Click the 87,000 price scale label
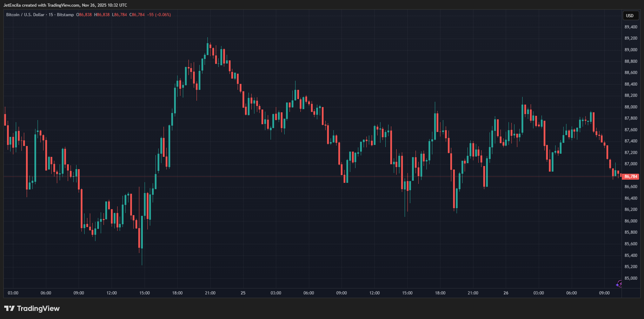This screenshot has height=319, width=644. pyautogui.click(x=631, y=164)
